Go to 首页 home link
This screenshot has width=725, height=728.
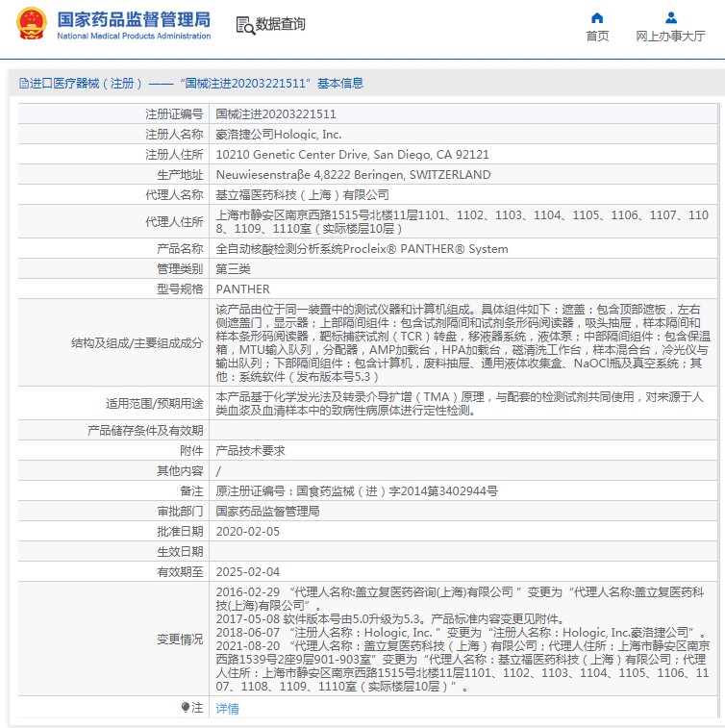(x=597, y=37)
